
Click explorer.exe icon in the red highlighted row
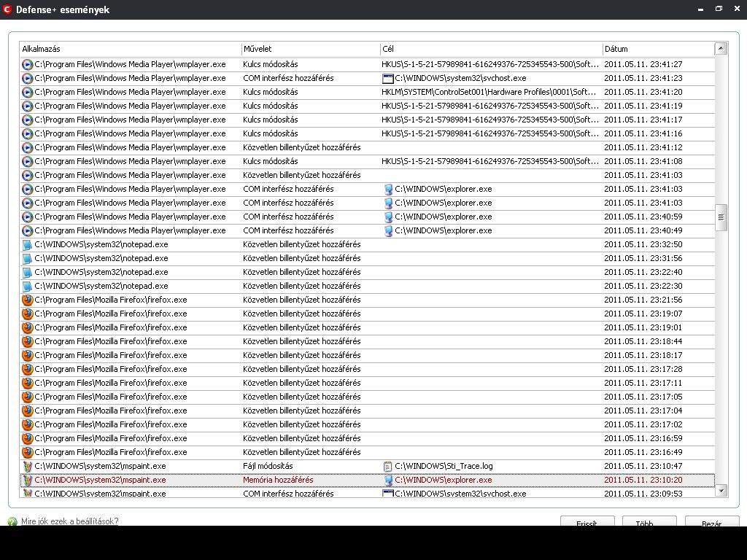388,481
